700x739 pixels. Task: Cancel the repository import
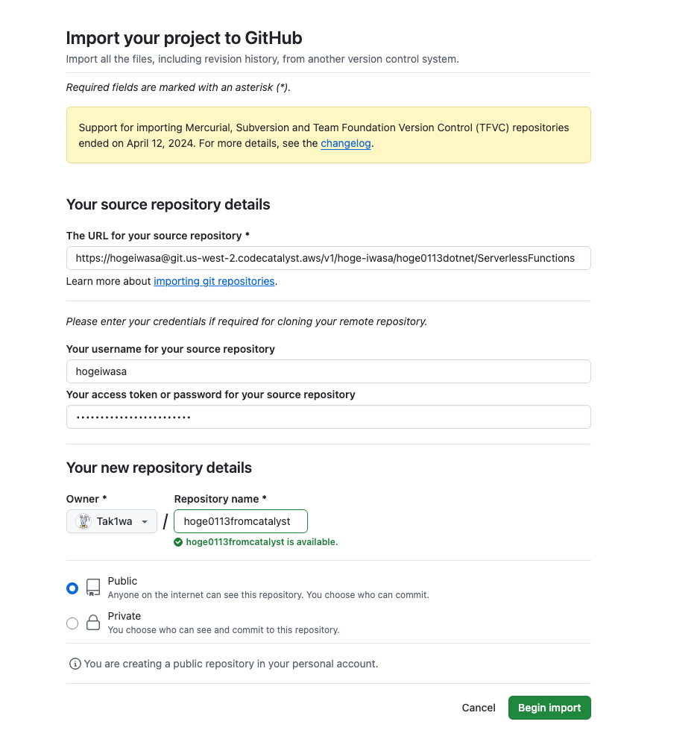tap(479, 708)
